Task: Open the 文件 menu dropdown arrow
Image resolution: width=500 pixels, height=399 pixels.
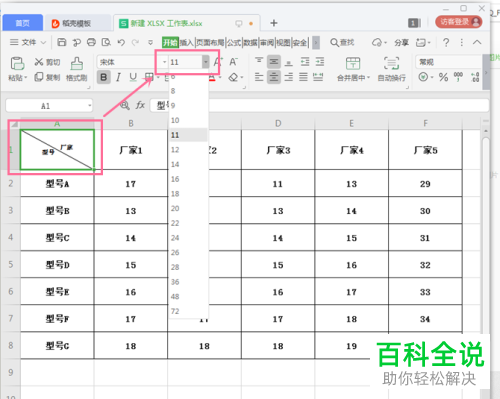Action: [x=43, y=42]
